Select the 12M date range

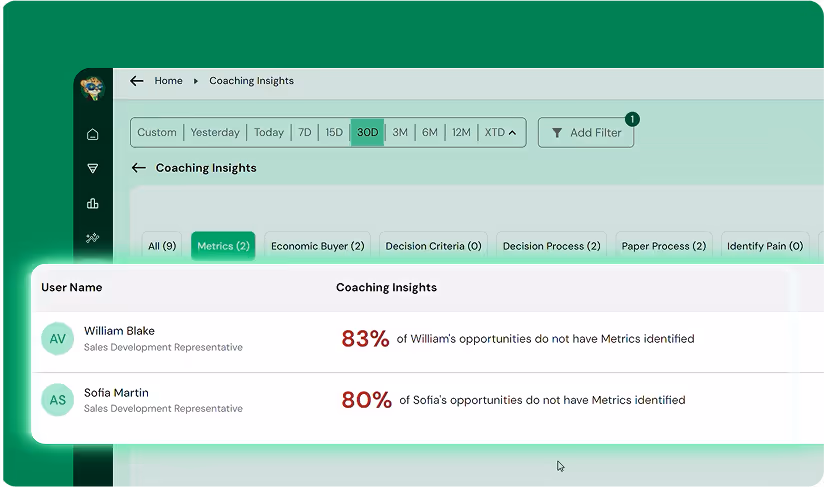pos(461,132)
